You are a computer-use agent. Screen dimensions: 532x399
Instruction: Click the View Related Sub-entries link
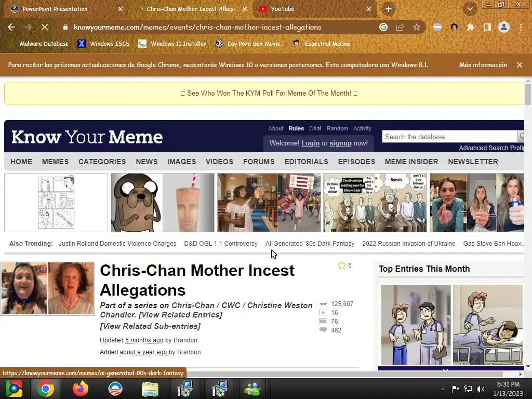point(150,326)
